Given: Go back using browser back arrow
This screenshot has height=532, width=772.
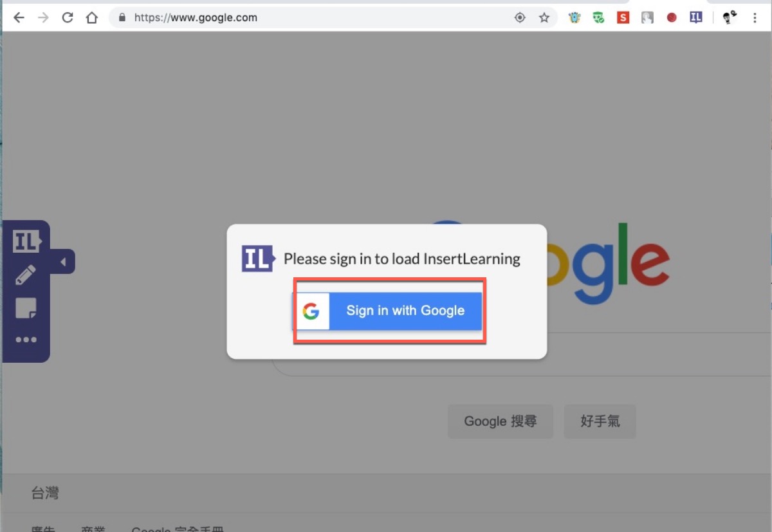Looking at the screenshot, I should (19, 18).
